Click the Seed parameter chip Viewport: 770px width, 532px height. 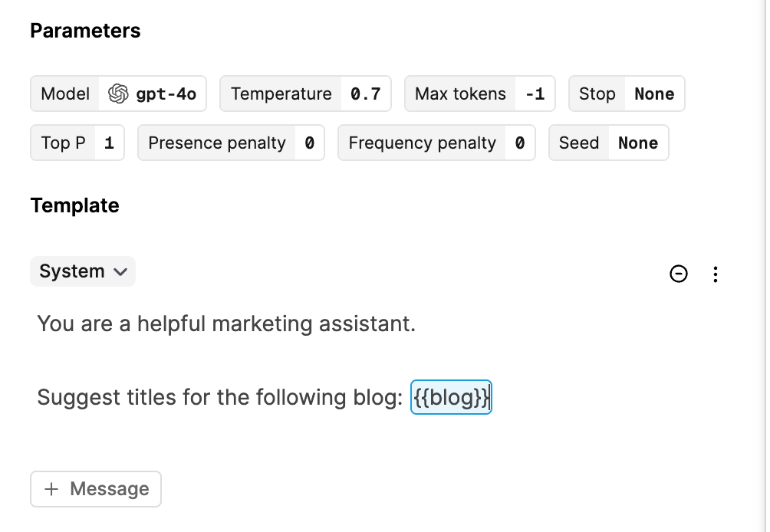[608, 143]
